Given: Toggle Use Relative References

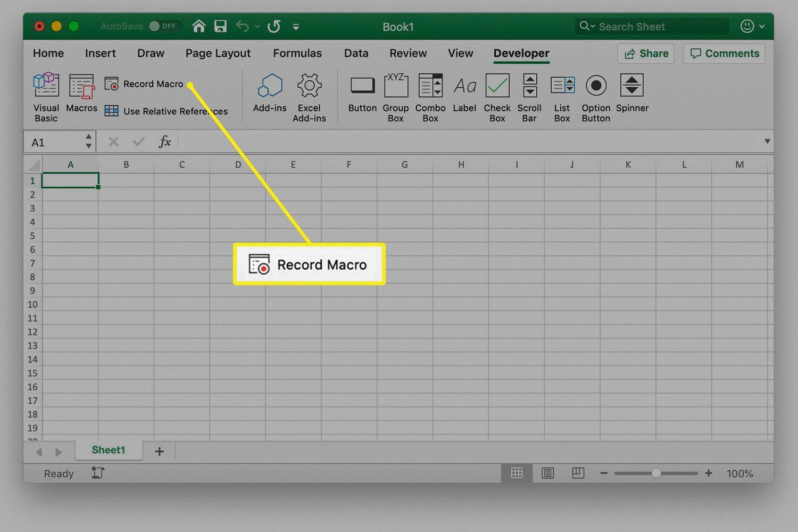Looking at the screenshot, I should tap(166, 111).
